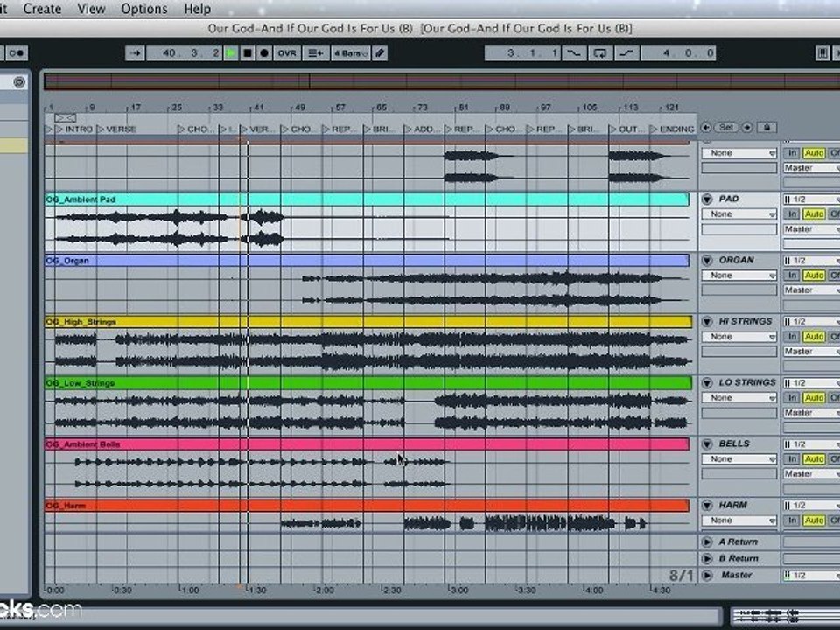The width and height of the screenshot is (840, 630).
Task: Click the Play button in transport
Action: (x=231, y=53)
